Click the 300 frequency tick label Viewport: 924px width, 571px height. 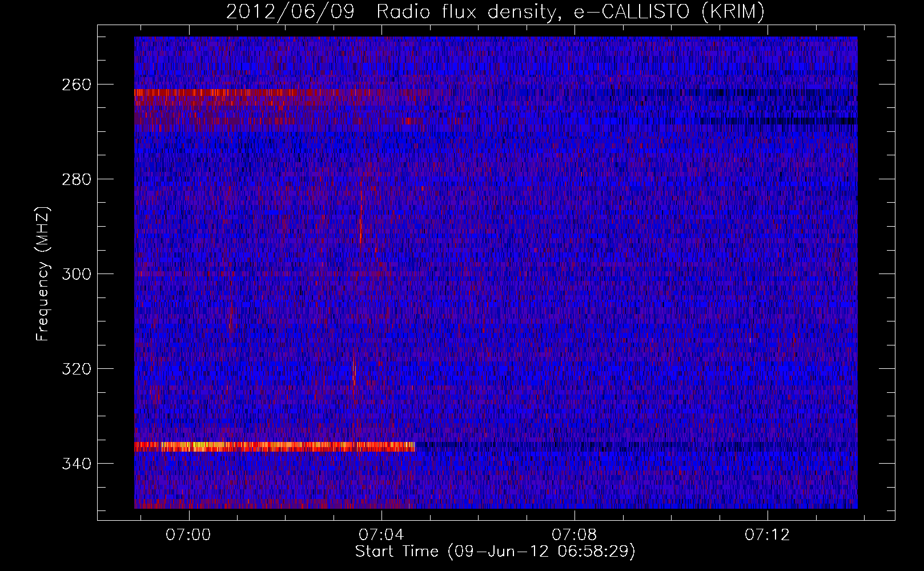tap(76, 274)
